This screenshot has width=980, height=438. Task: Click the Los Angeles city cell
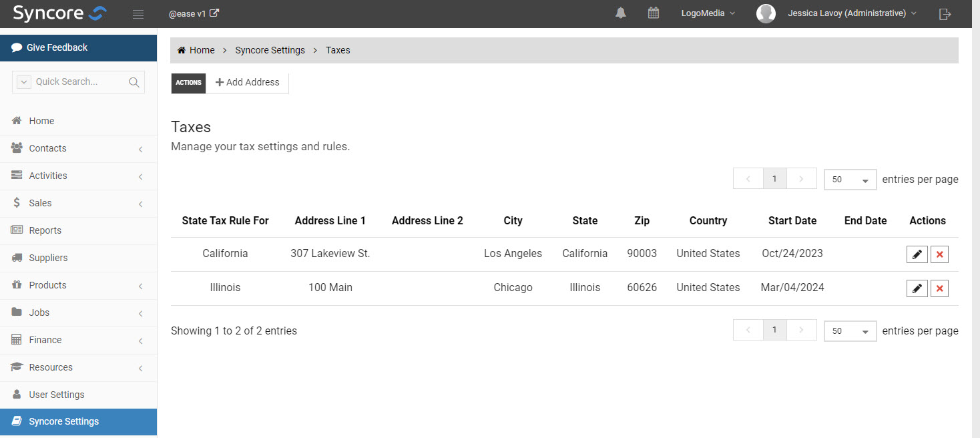[513, 254]
